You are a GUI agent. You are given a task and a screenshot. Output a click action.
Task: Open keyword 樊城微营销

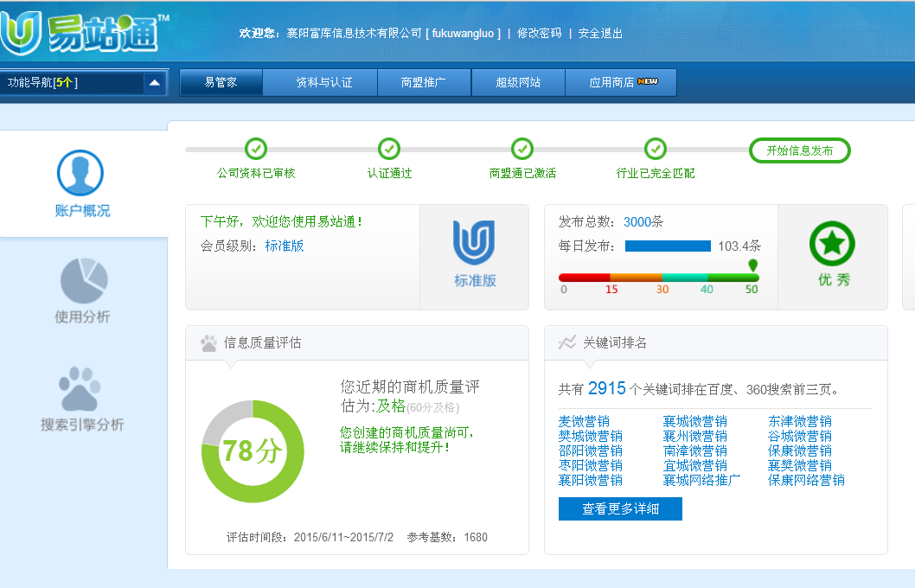[x=590, y=436]
